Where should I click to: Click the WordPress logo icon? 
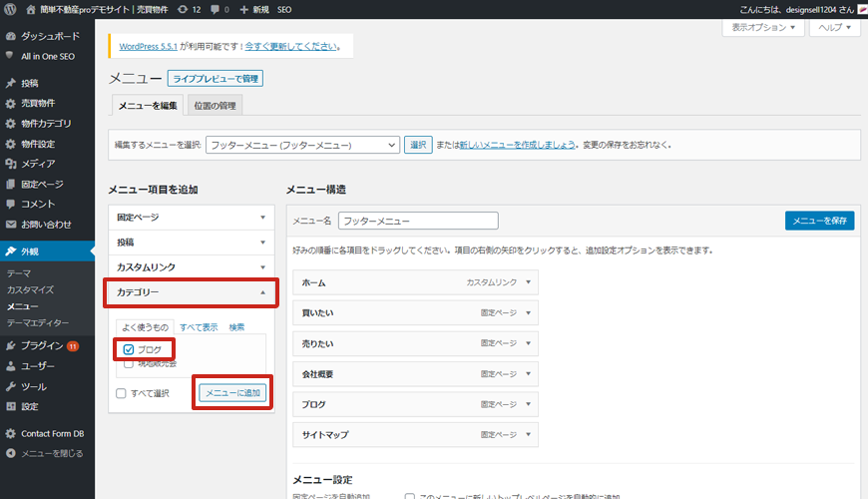(x=10, y=9)
